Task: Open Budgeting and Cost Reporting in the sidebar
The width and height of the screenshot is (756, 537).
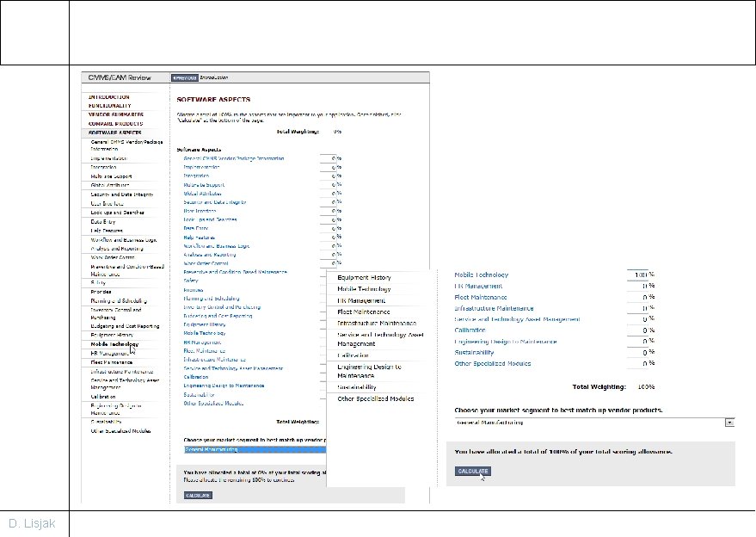Action: (x=125, y=326)
